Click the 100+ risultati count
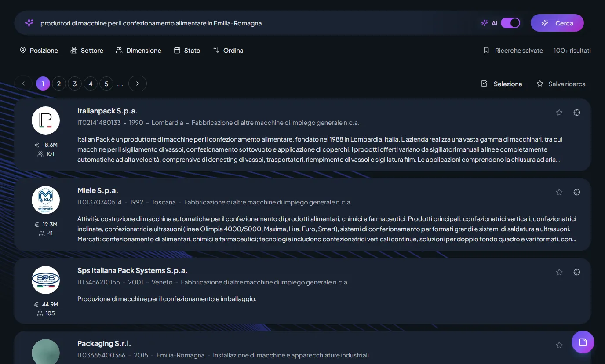Image resolution: width=605 pixels, height=364 pixels. coord(572,51)
